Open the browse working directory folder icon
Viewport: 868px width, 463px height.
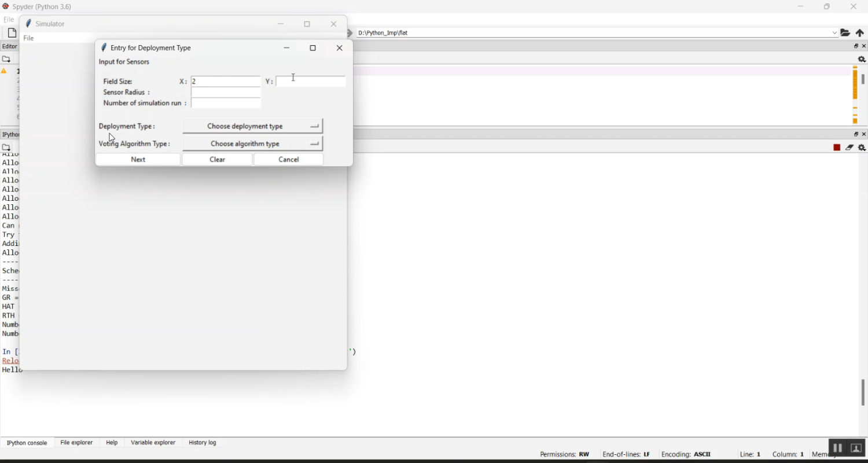(x=845, y=33)
